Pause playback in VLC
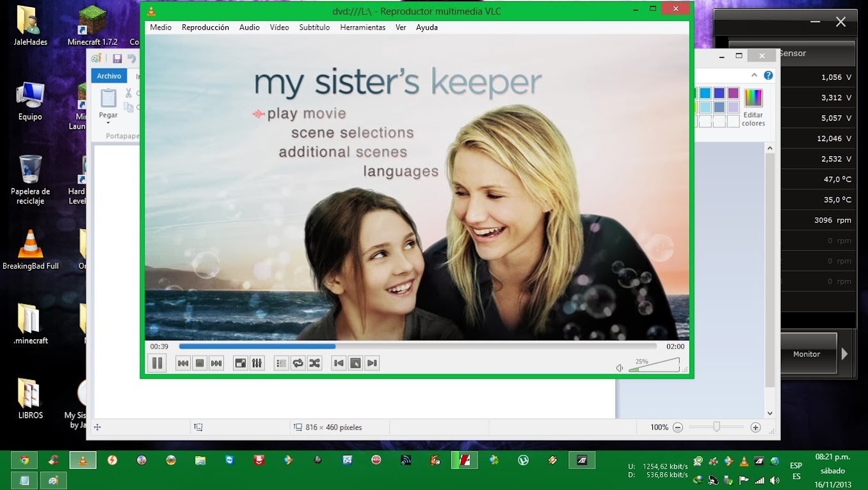 (x=157, y=363)
